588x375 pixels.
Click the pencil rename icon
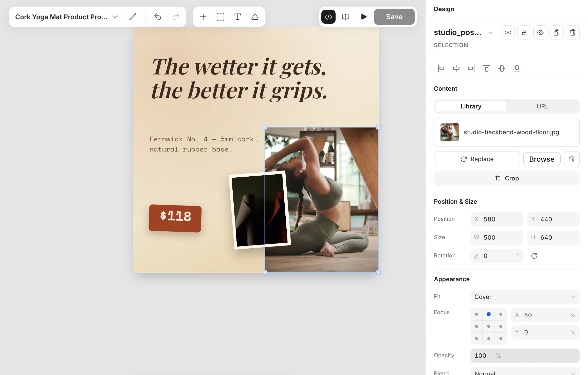tap(133, 17)
